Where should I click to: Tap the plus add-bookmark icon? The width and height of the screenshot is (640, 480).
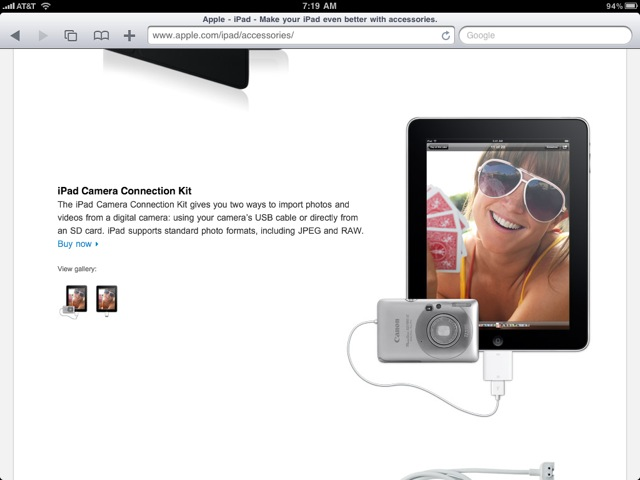pos(129,36)
